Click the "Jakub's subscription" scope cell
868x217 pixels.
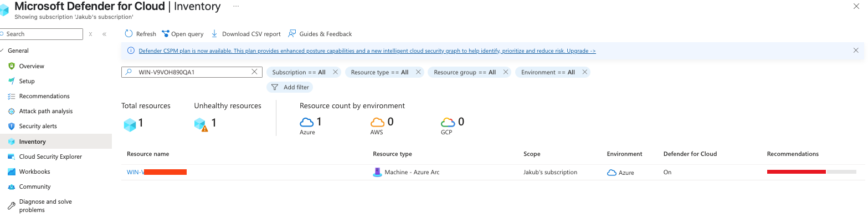point(550,172)
